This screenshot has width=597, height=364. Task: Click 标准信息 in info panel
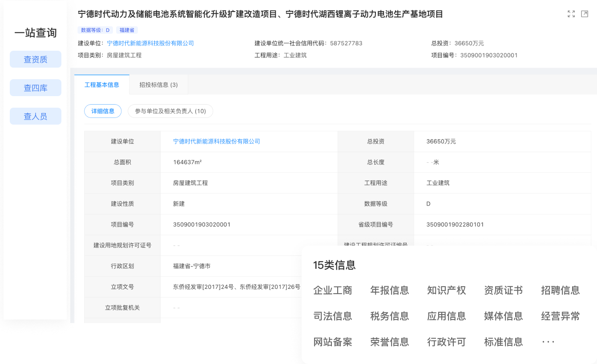(x=504, y=342)
